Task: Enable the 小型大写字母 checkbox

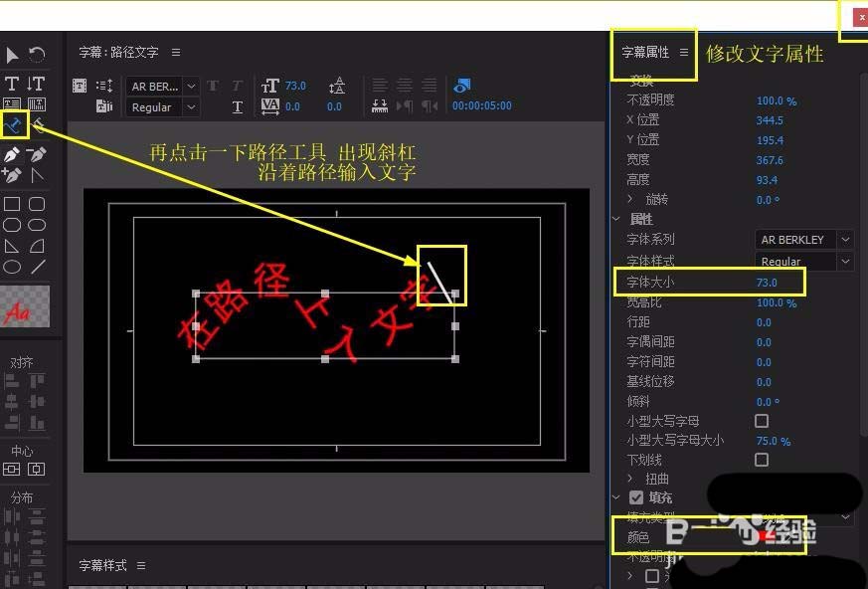Action: point(763,421)
